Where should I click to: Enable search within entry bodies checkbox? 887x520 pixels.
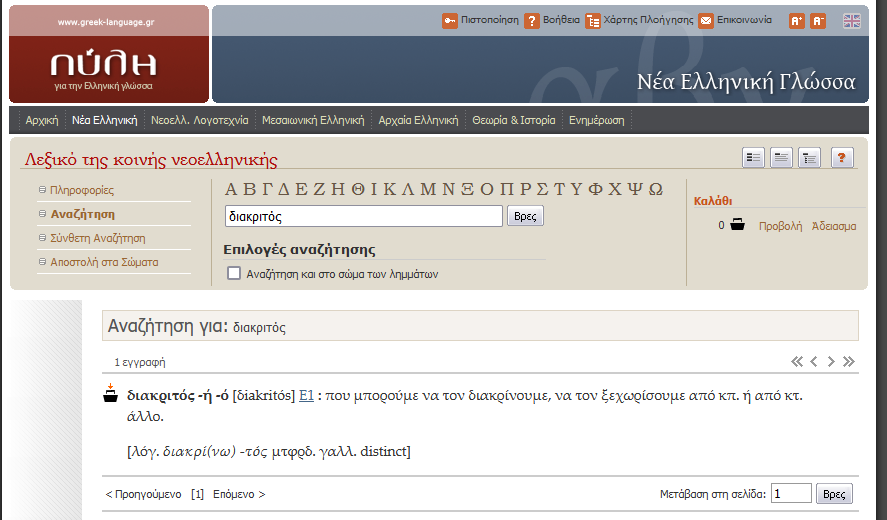[234, 273]
